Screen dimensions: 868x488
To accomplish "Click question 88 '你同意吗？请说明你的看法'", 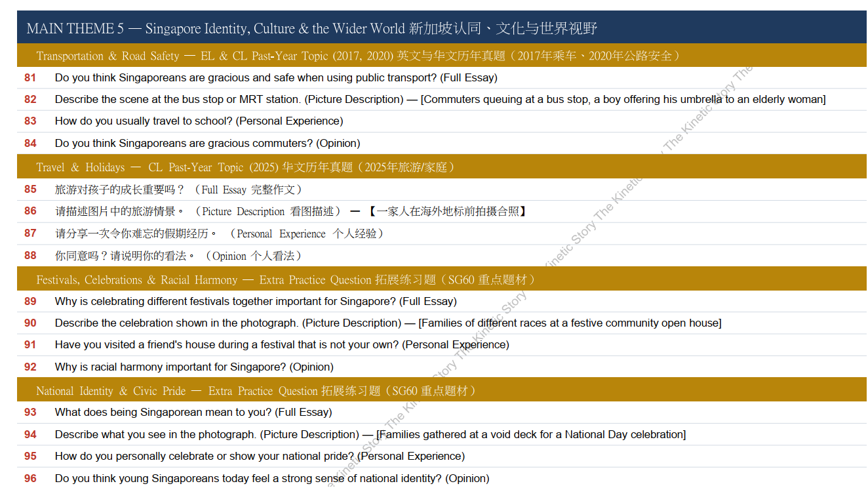I will click(179, 256).
